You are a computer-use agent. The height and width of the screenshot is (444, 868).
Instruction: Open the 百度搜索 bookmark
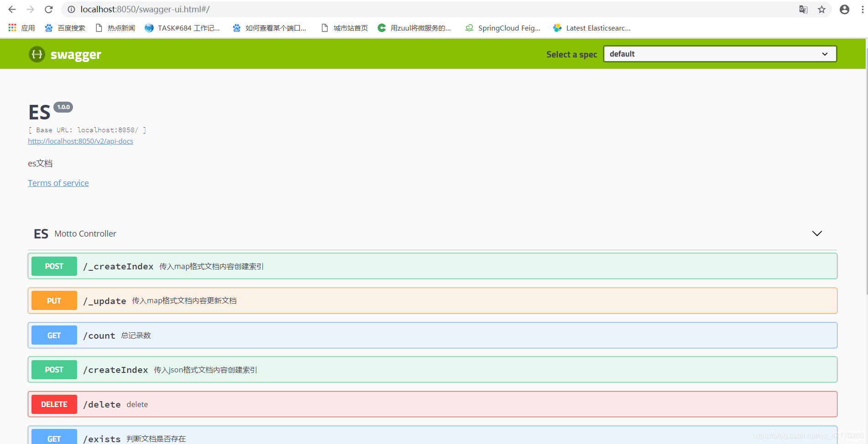click(x=64, y=28)
